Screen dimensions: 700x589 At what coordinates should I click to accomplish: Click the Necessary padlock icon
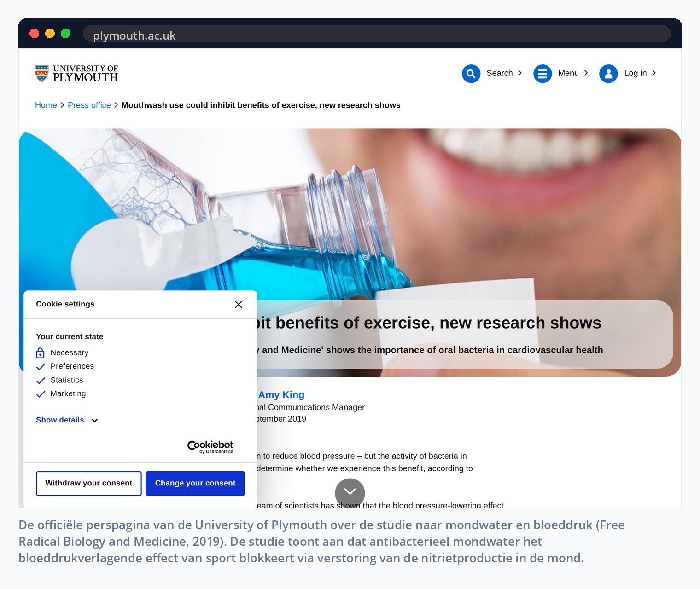click(x=41, y=353)
